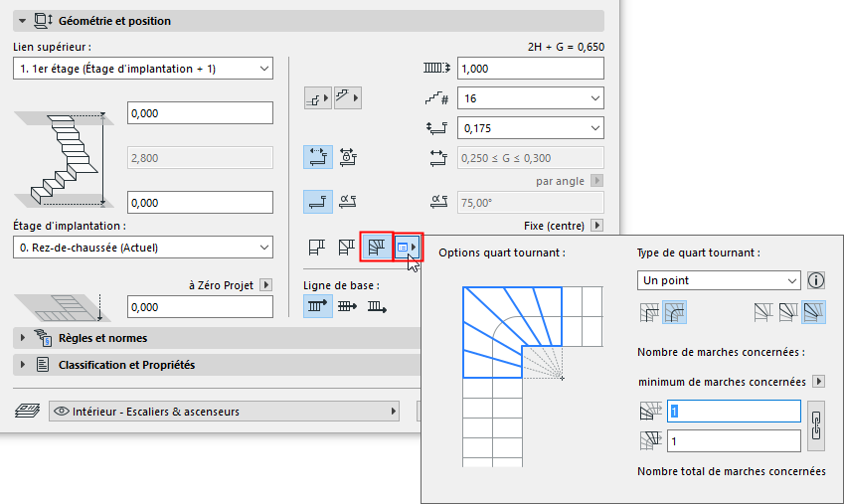This screenshot has width=844, height=504.
Task: Click the chain link icon for step counts
Action: tap(816, 425)
